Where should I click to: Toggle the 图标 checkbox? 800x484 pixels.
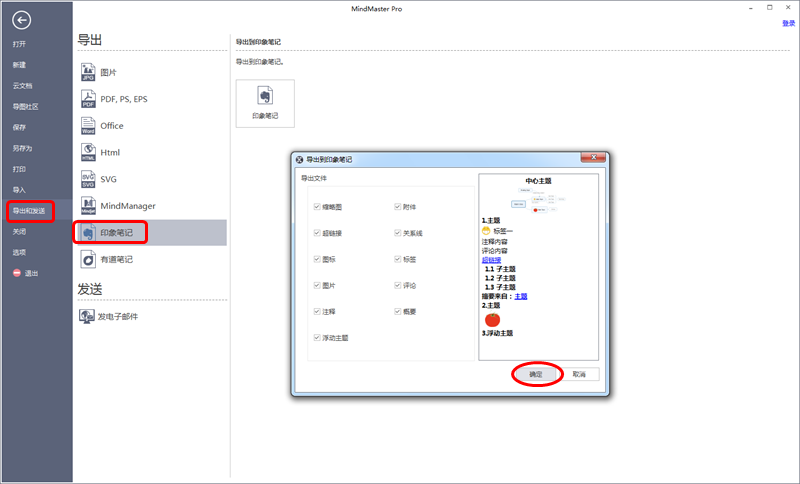[x=317, y=259]
